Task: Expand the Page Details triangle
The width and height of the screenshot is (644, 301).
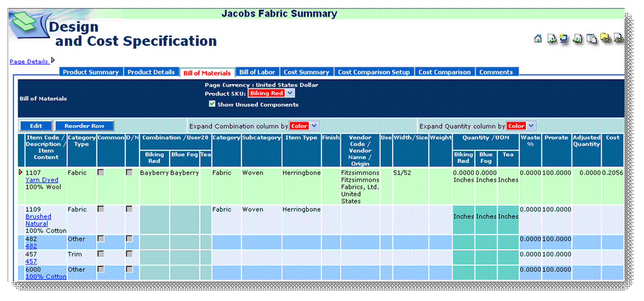Action: click(53, 60)
